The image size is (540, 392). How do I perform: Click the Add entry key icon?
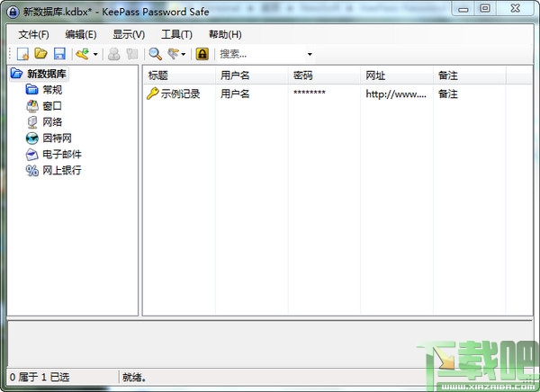pyautogui.click(x=83, y=54)
